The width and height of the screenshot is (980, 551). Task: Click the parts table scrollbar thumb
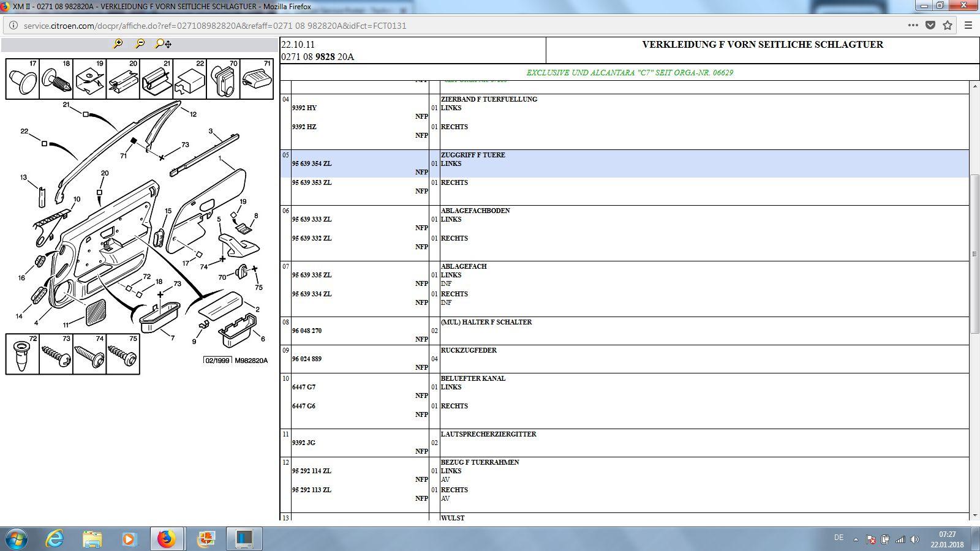coord(974,254)
